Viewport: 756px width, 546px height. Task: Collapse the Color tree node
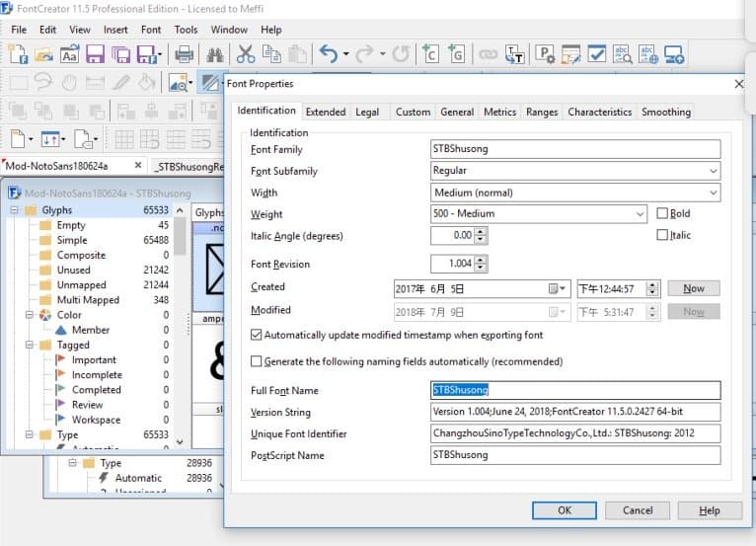pos(29,315)
